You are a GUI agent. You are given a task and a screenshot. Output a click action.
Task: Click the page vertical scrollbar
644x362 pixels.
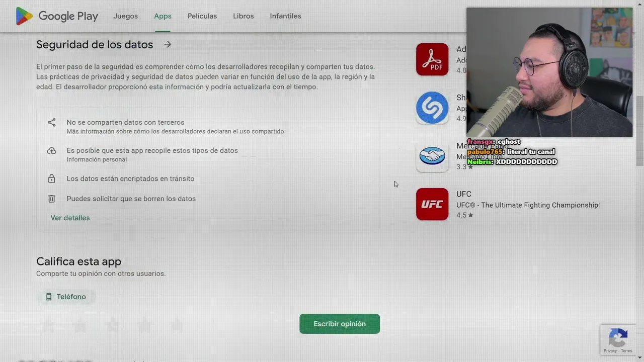pyautogui.click(x=639, y=131)
